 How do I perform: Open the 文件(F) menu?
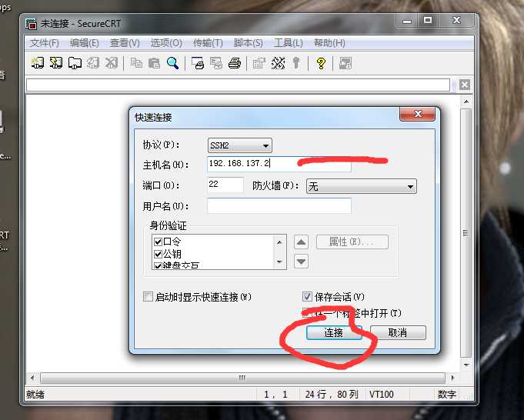point(45,43)
